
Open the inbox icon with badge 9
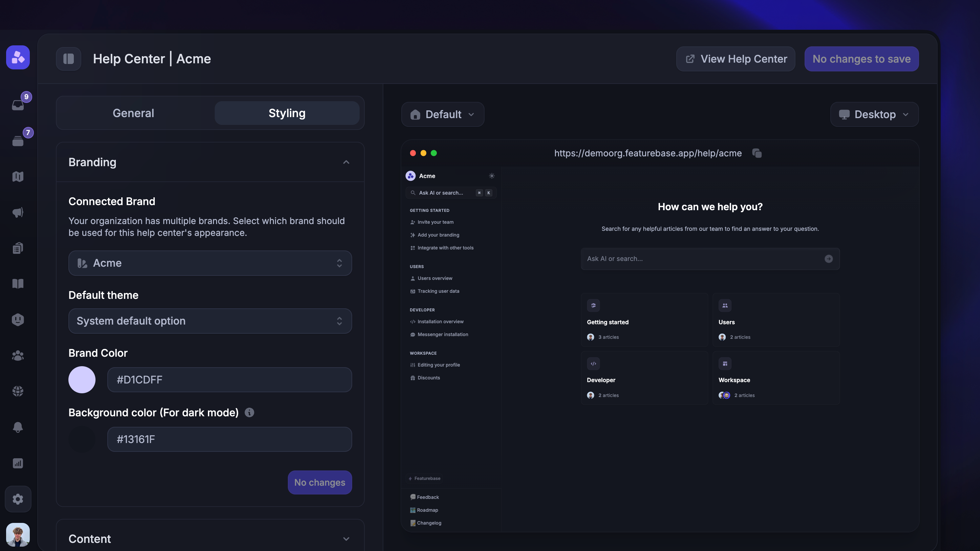tap(18, 105)
